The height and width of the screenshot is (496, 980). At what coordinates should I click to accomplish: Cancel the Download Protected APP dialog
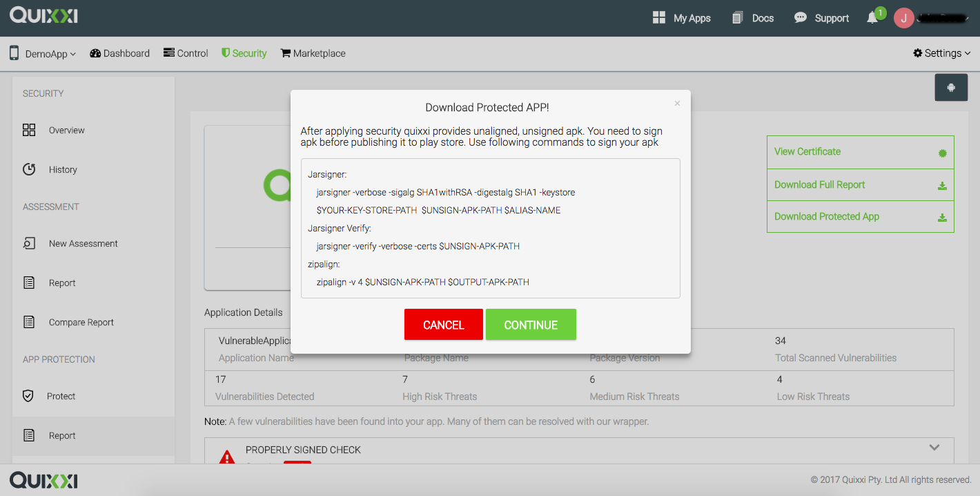tap(444, 324)
